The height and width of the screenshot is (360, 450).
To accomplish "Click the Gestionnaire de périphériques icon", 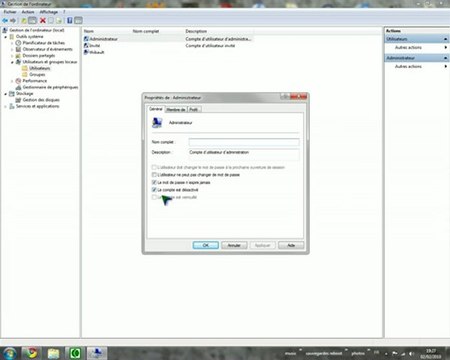I will (x=18, y=87).
